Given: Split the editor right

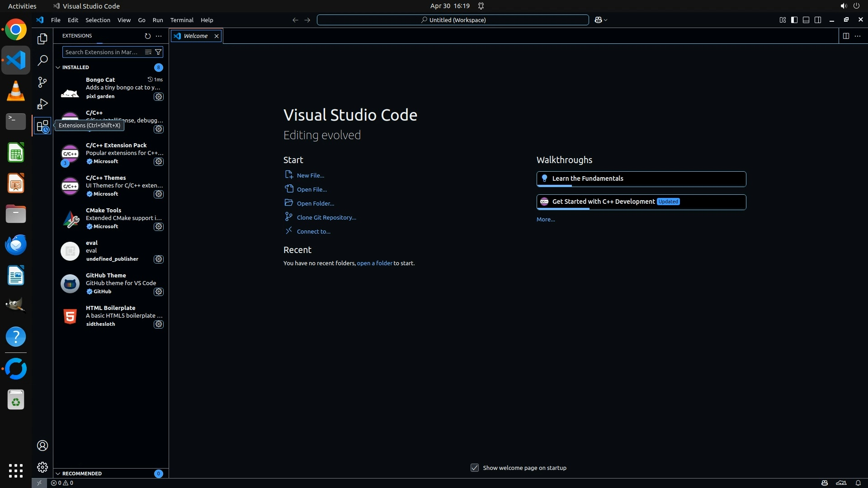Looking at the screenshot, I should (x=845, y=36).
